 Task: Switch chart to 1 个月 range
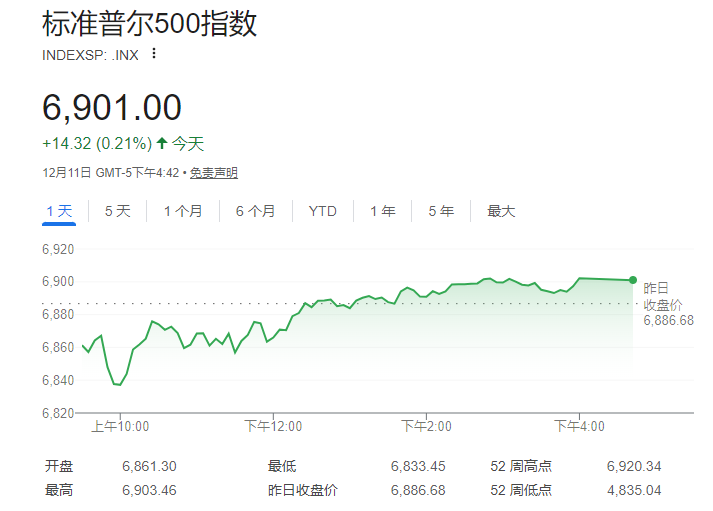tap(183, 211)
